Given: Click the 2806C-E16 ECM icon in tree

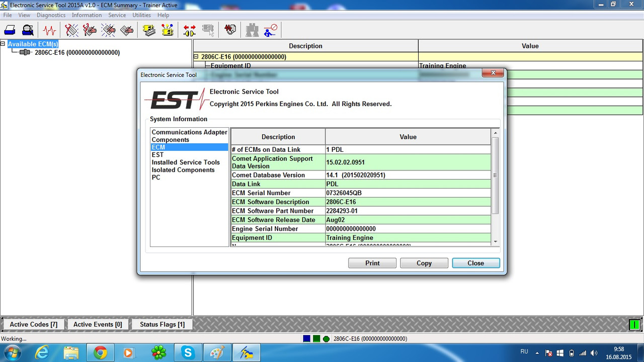Looking at the screenshot, I should (25, 52).
